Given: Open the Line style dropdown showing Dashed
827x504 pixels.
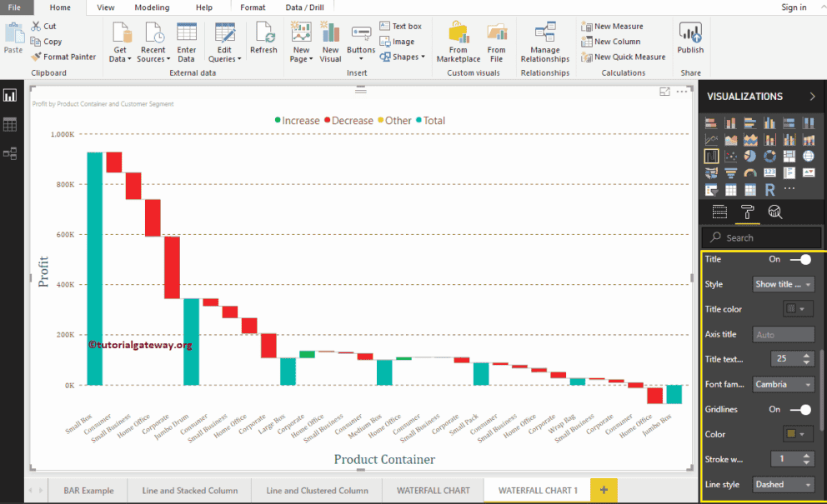Looking at the screenshot, I should coord(782,484).
